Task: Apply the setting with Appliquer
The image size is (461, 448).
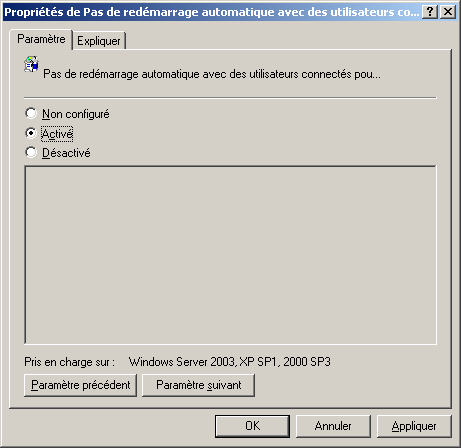Action: [414, 426]
